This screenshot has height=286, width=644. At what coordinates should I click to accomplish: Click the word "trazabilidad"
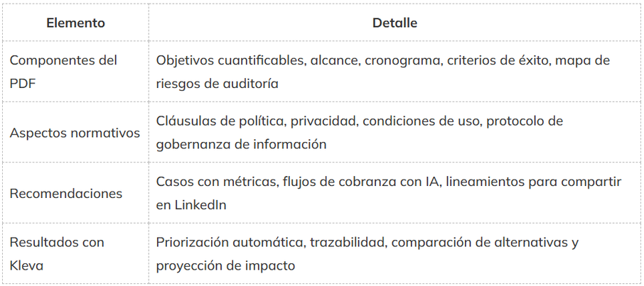[346, 243]
